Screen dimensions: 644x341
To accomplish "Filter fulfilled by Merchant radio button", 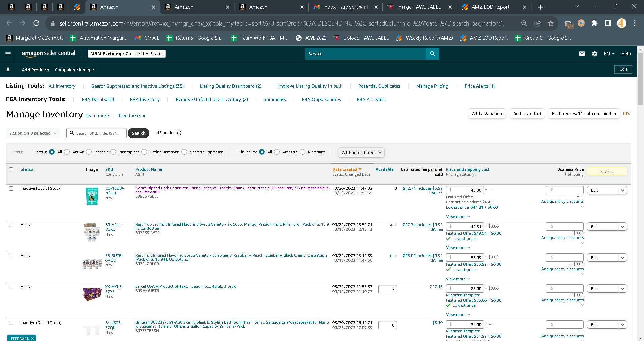I will (303, 152).
